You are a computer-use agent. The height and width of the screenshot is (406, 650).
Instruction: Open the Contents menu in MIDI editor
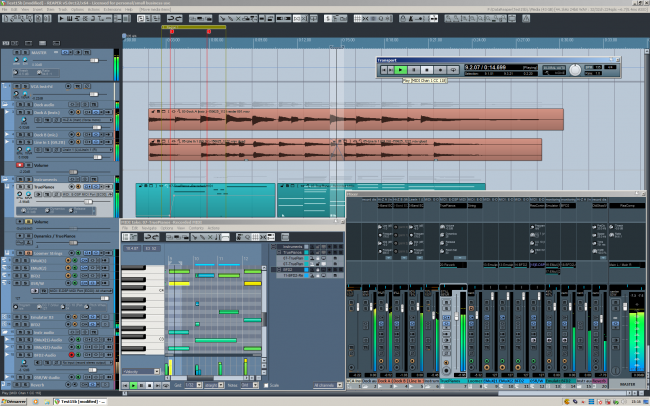click(196, 228)
